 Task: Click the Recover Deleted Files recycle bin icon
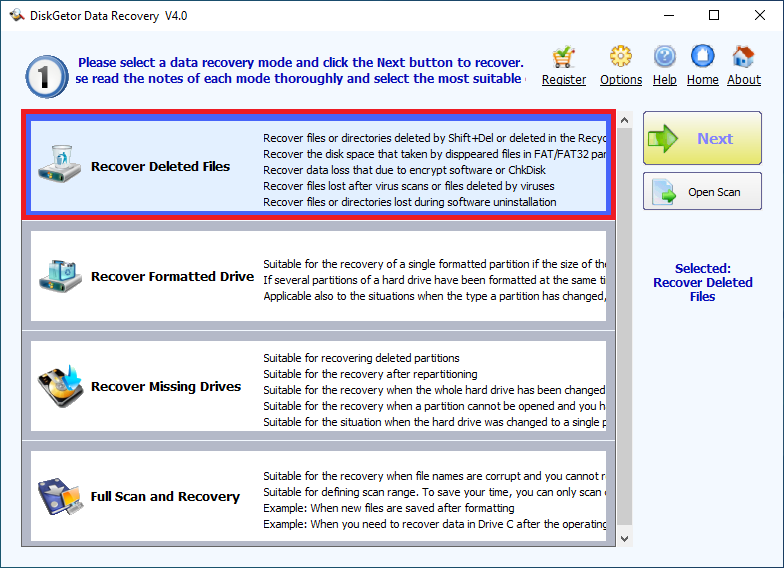(62, 165)
